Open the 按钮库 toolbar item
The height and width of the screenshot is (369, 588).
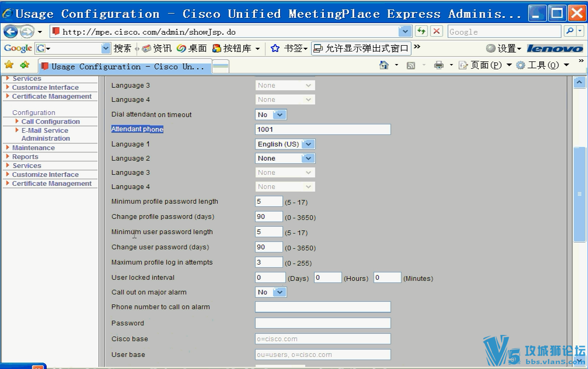236,48
